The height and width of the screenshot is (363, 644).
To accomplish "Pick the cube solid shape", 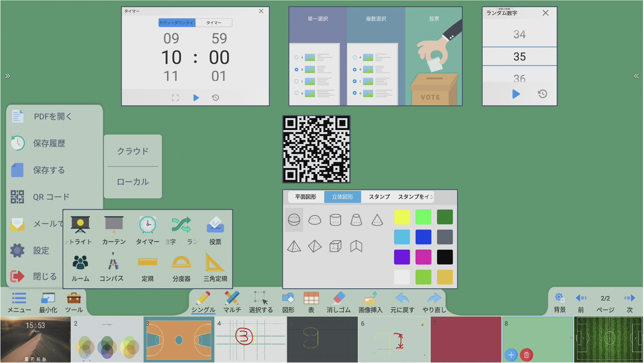I will pyautogui.click(x=335, y=246).
